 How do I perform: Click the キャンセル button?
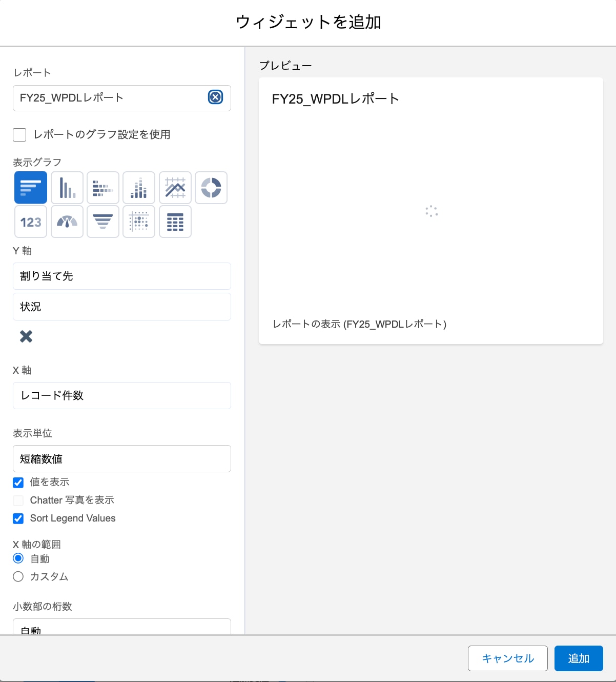pyautogui.click(x=508, y=658)
